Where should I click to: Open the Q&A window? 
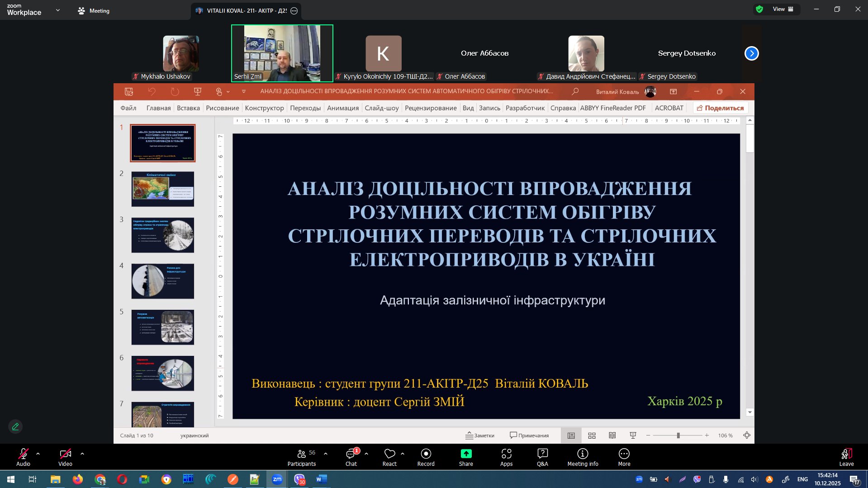[x=542, y=457]
